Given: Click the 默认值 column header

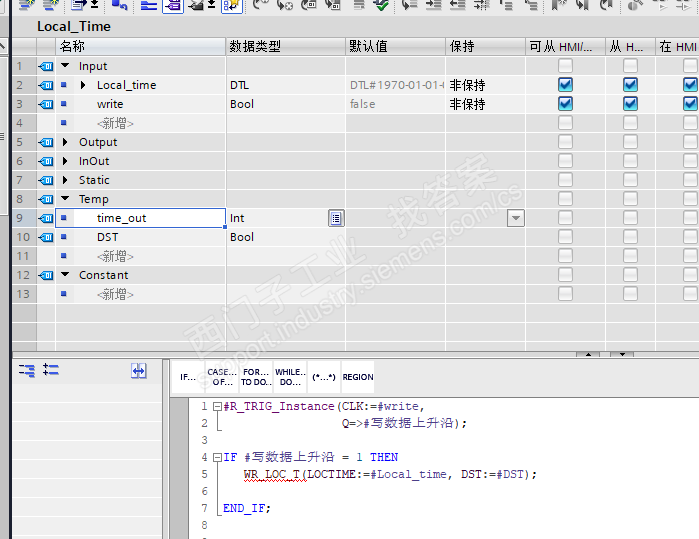Looking at the screenshot, I should coord(395,46).
